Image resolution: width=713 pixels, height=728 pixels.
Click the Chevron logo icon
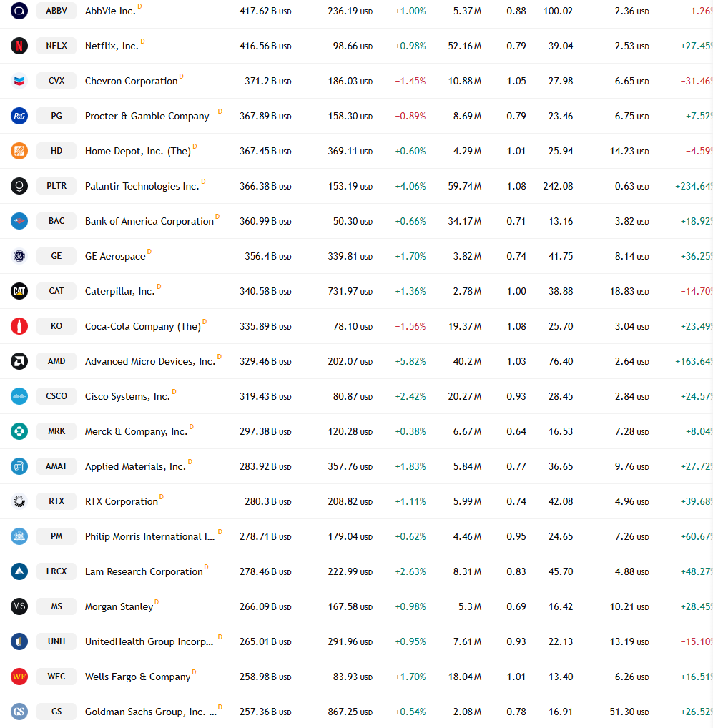tap(19, 81)
